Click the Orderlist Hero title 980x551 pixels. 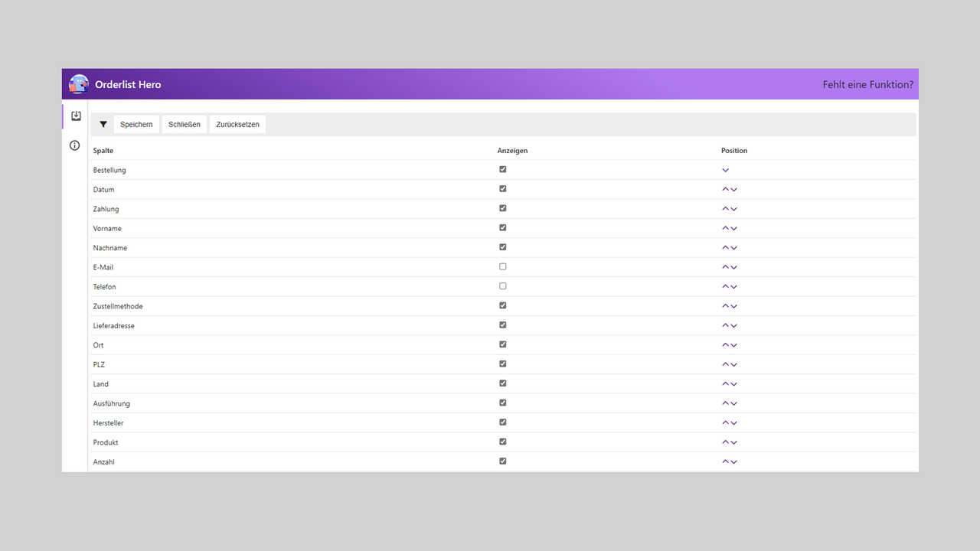[x=128, y=84]
